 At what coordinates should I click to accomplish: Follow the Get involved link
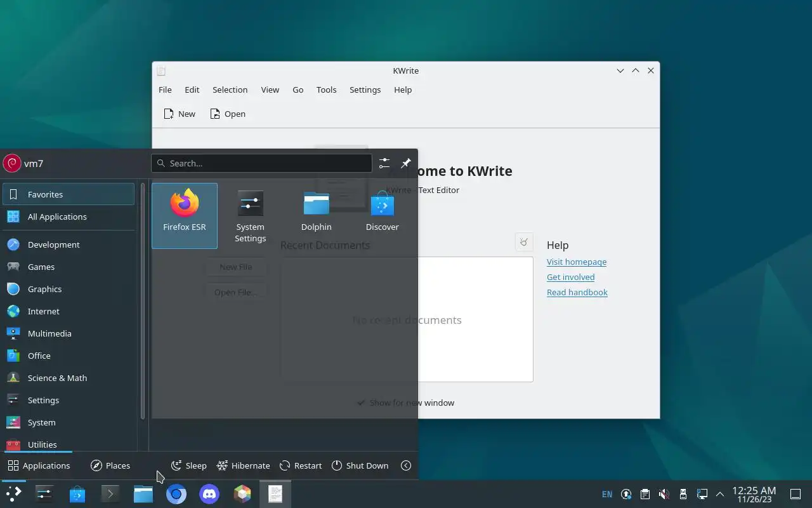(x=571, y=277)
